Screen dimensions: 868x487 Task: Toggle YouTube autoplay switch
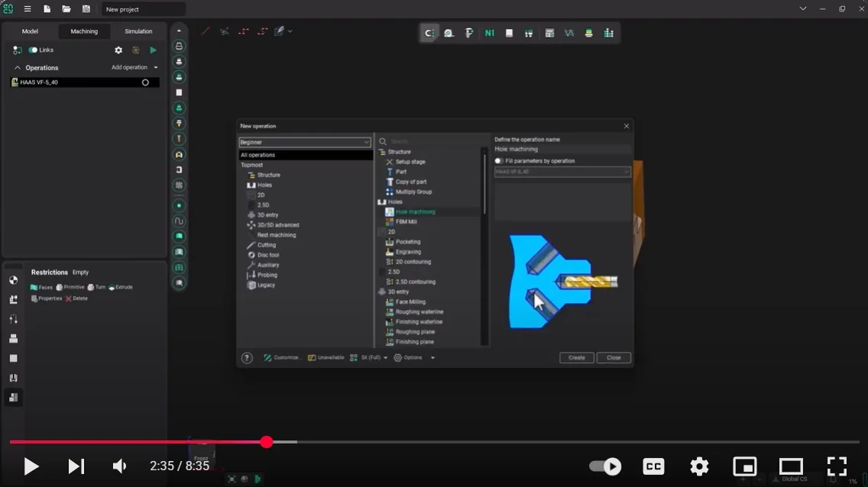coord(606,466)
